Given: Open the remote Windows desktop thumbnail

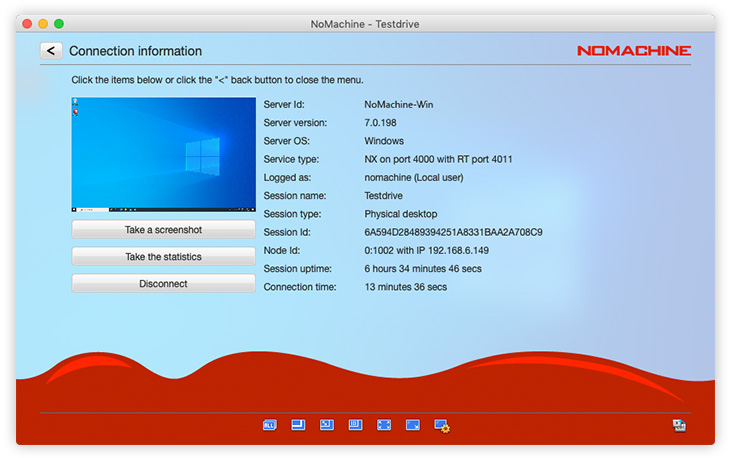Looking at the screenshot, I should pyautogui.click(x=163, y=154).
